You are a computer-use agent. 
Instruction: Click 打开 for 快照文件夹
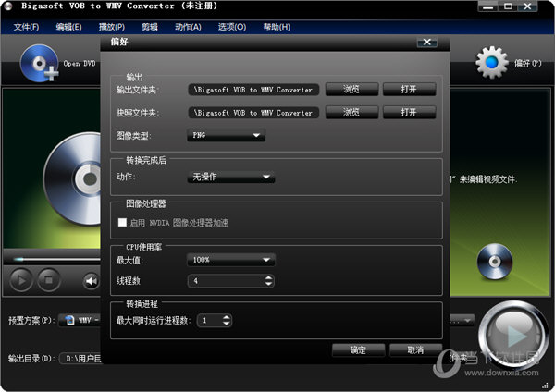tap(409, 112)
